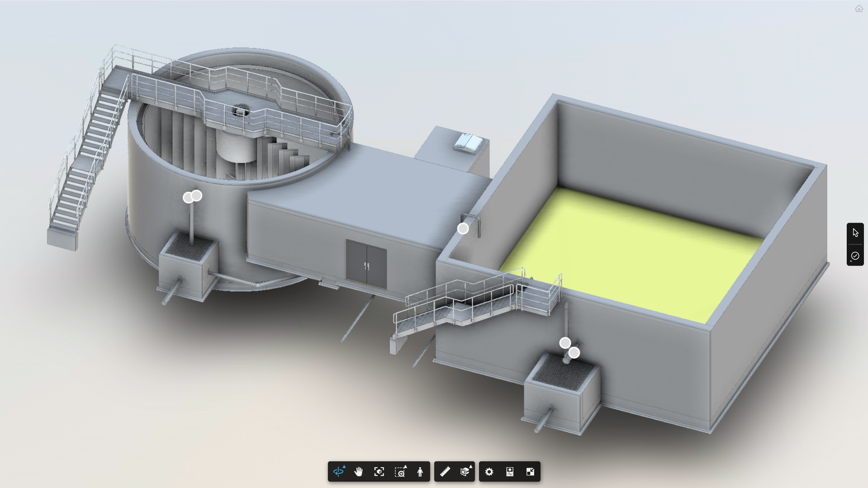This screenshot has height=488, width=868.
Task: Click the left marker on the round tank's pipe
Action: pos(187,198)
